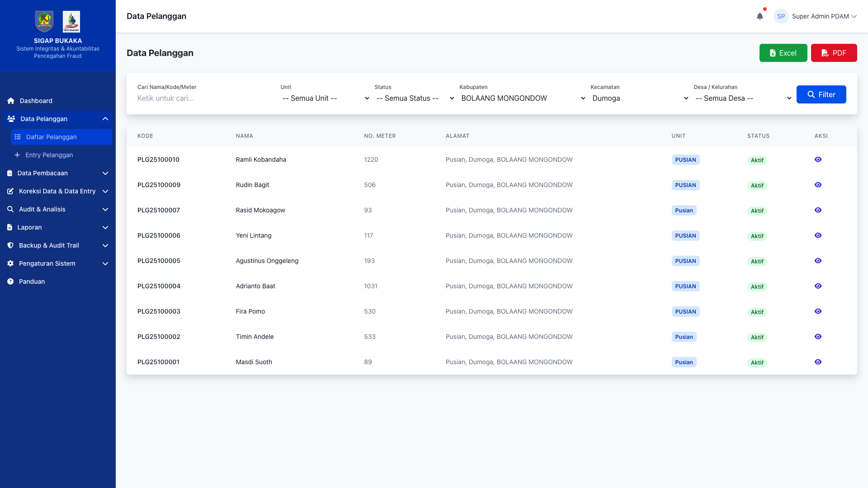Select Daftar Pelanggan submenu item
Screen dimensions: 868x488
point(51,137)
